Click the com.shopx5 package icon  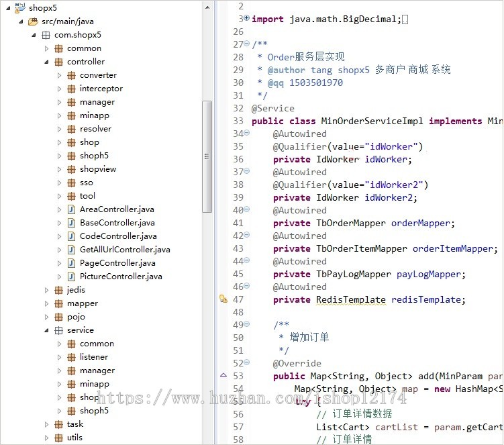[46, 35]
